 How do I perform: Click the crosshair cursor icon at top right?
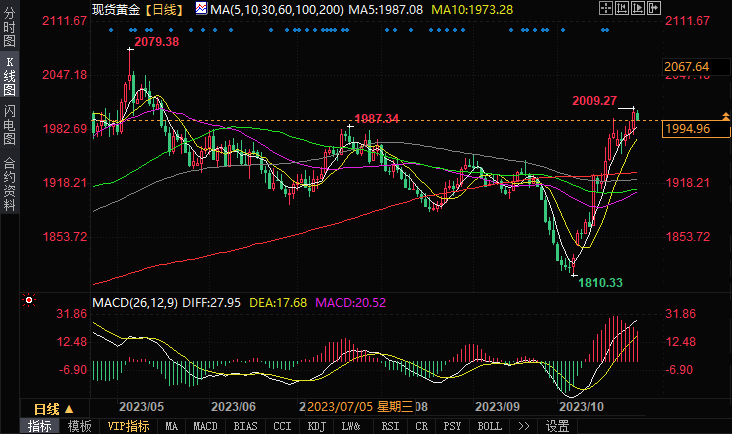605,8
